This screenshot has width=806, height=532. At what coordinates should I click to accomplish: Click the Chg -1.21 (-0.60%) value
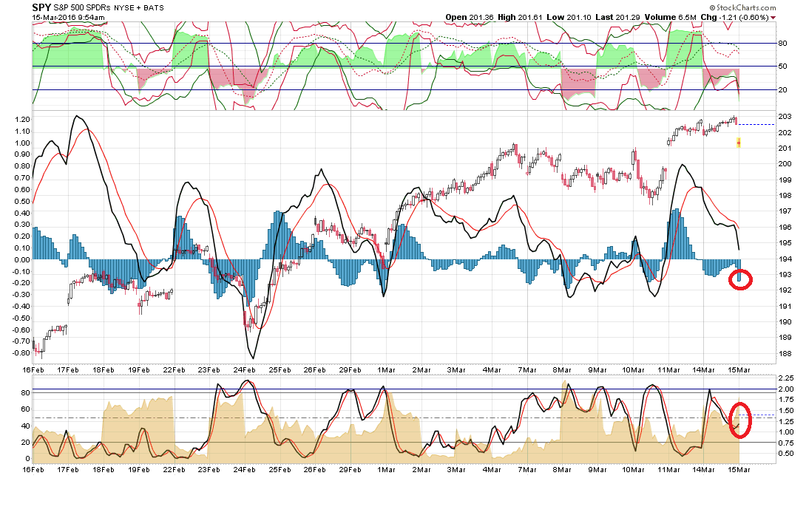click(734, 18)
